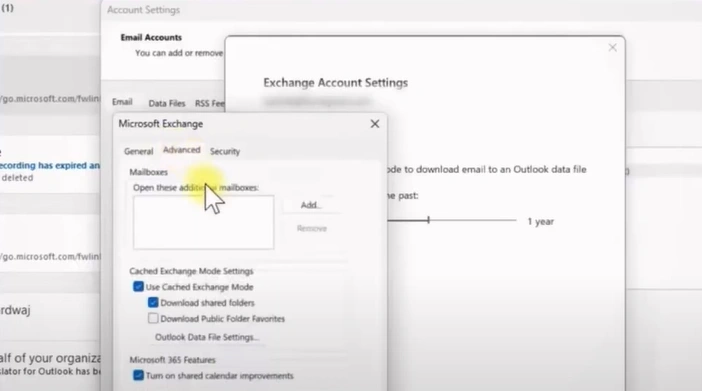Enable Download Public Folder Favorites

153,318
